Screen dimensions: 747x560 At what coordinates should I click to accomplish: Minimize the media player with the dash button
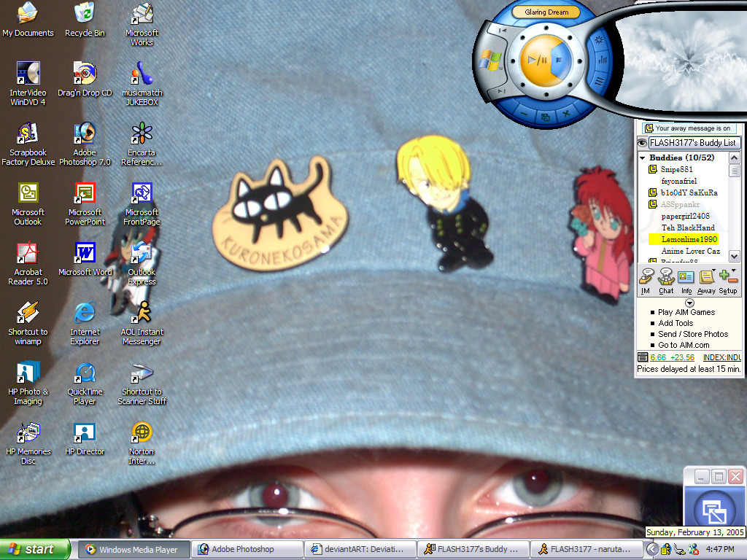point(525,113)
